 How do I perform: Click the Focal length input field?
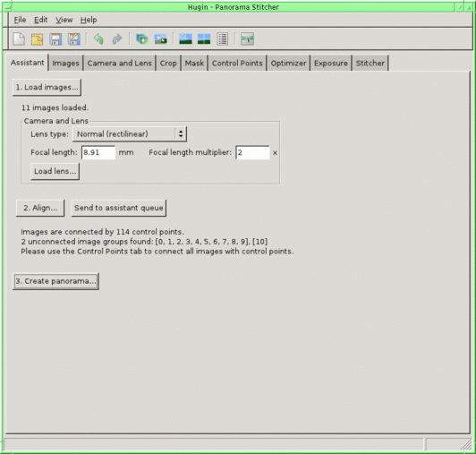point(98,152)
